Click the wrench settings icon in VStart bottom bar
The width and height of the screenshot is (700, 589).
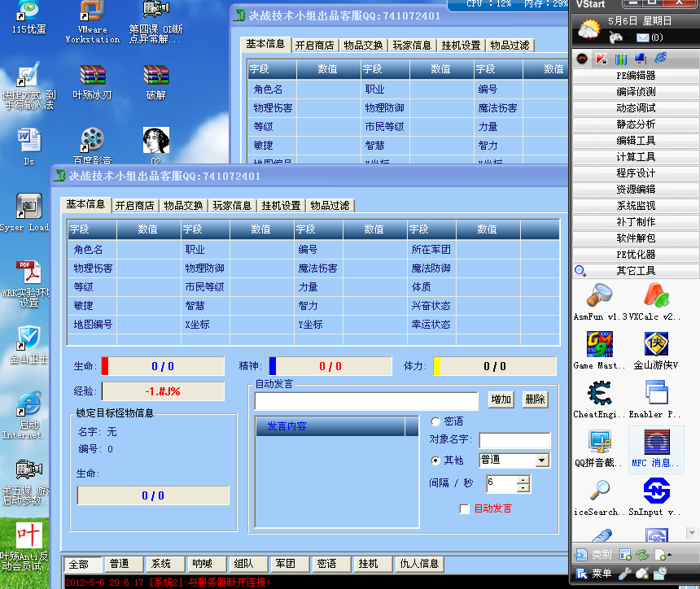coord(624,574)
